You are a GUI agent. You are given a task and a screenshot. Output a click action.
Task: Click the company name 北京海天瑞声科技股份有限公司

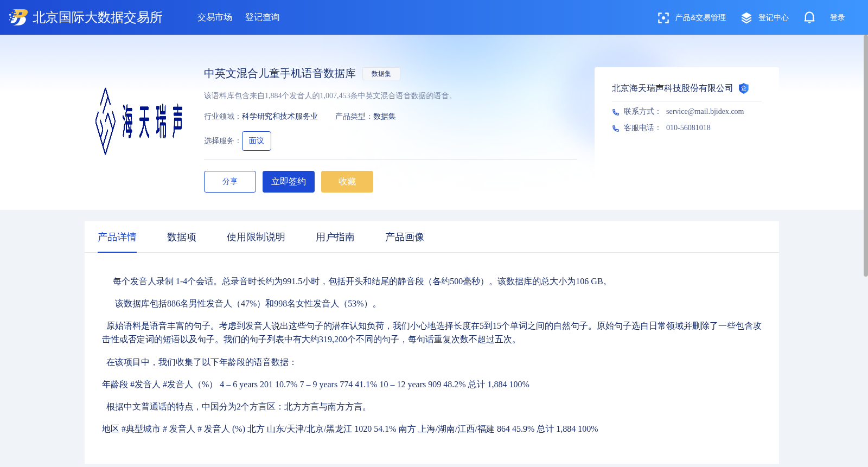(673, 88)
